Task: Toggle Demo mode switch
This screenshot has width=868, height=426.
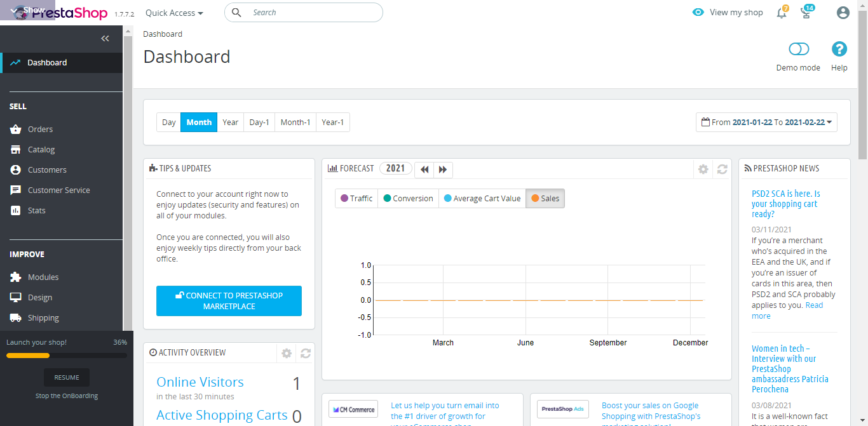Action: (x=799, y=49)
